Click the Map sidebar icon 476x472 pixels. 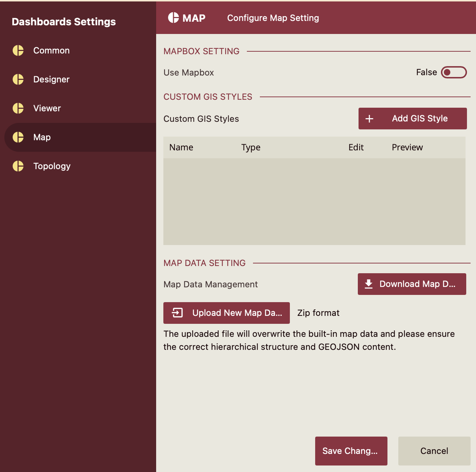18,137
